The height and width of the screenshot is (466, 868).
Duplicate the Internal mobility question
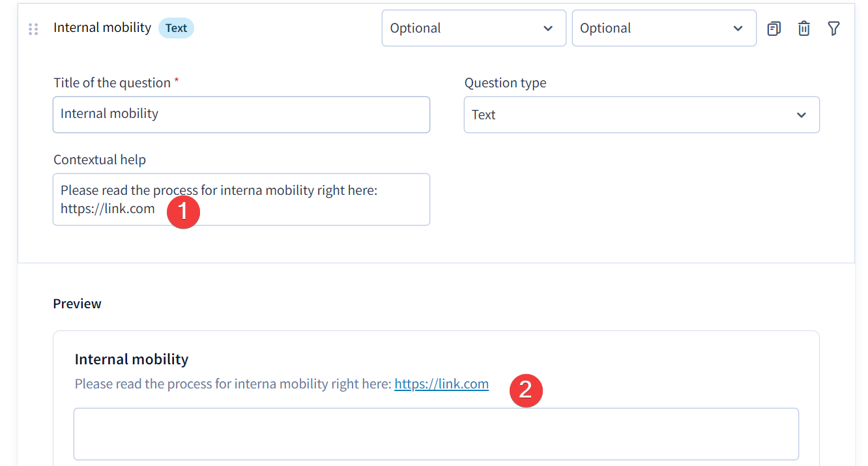pyautogui.click(x=774, y=28)
